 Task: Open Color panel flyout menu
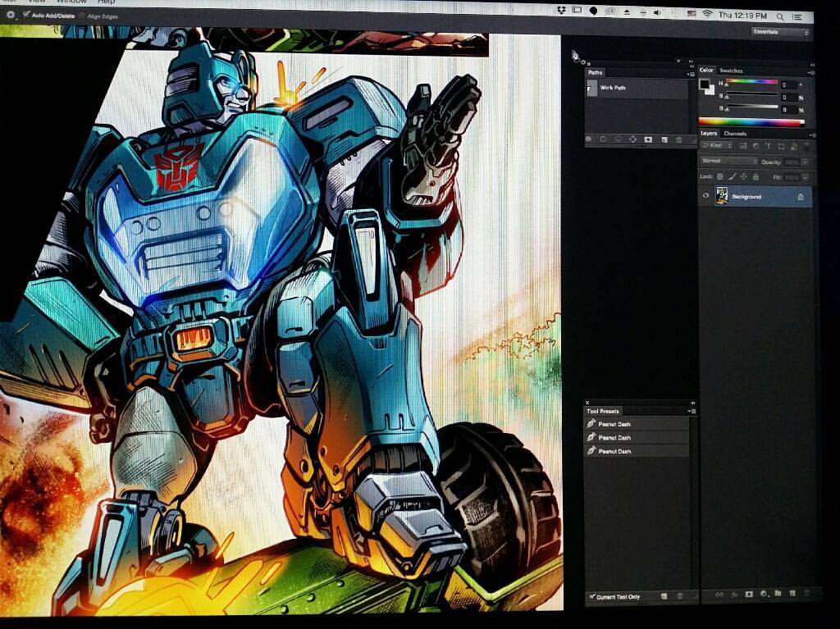coord(811,74)
